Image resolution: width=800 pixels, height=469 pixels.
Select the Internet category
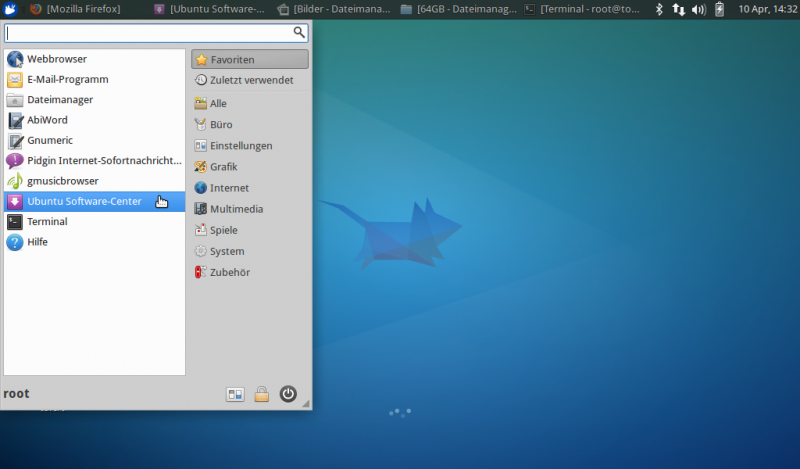pyautogui.click(x=250, y=188)
